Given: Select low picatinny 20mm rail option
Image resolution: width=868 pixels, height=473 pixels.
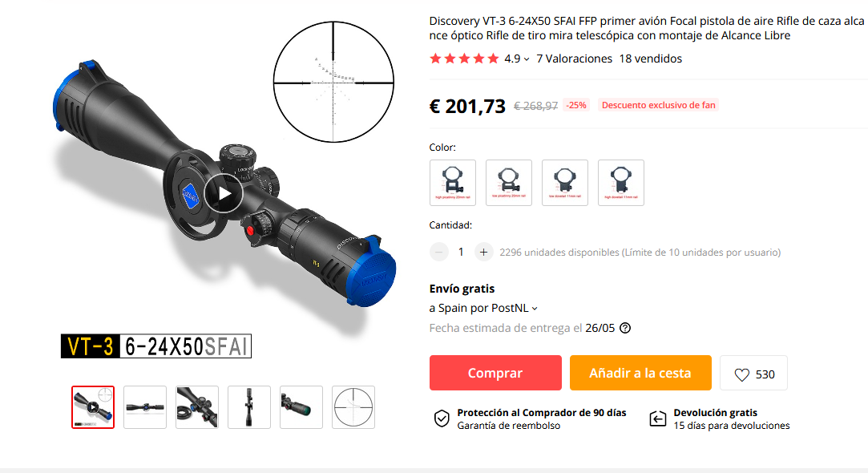Looking at the screenshot, I should pyautogui.click(x=509, y=183).
